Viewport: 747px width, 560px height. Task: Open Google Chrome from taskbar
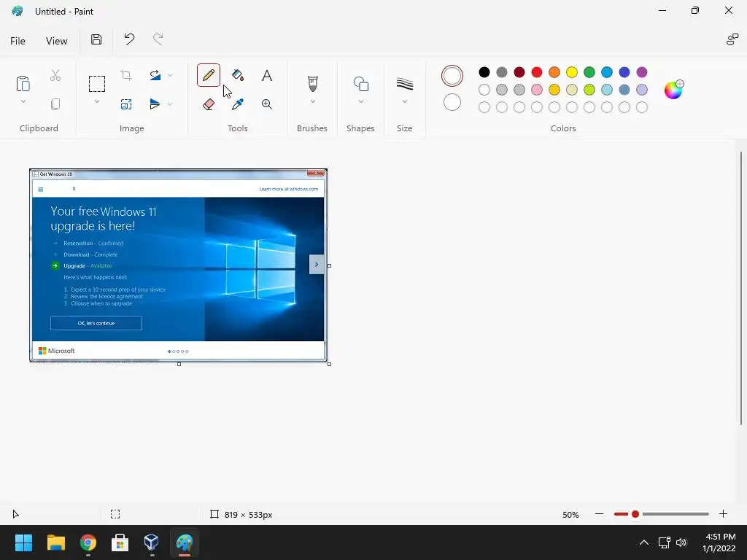(88, 542)
